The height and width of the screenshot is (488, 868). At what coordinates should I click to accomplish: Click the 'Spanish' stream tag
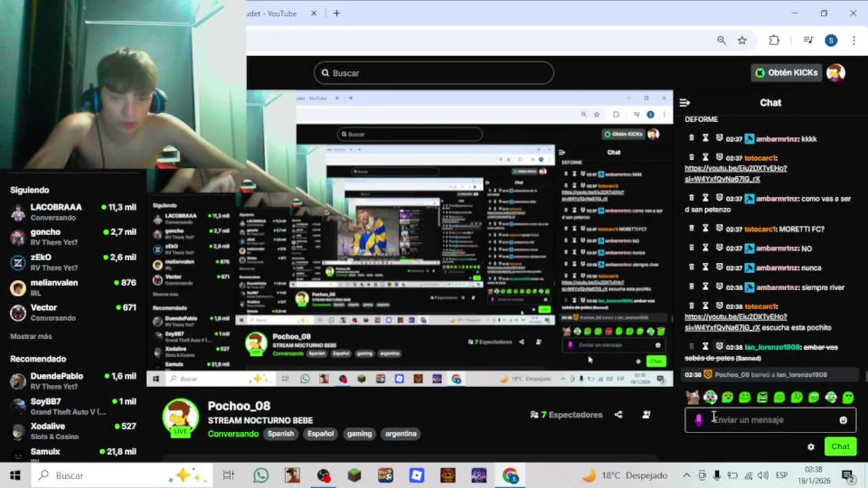point(281,434)
